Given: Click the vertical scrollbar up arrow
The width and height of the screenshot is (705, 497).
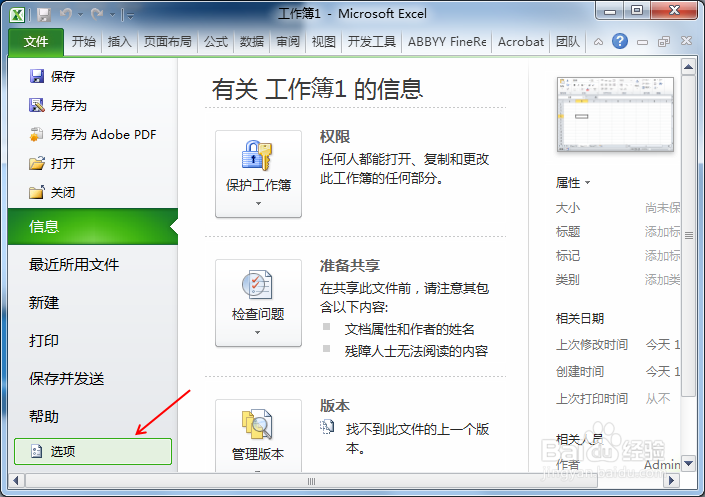Looking at the screenshot, I should point(688,67).
